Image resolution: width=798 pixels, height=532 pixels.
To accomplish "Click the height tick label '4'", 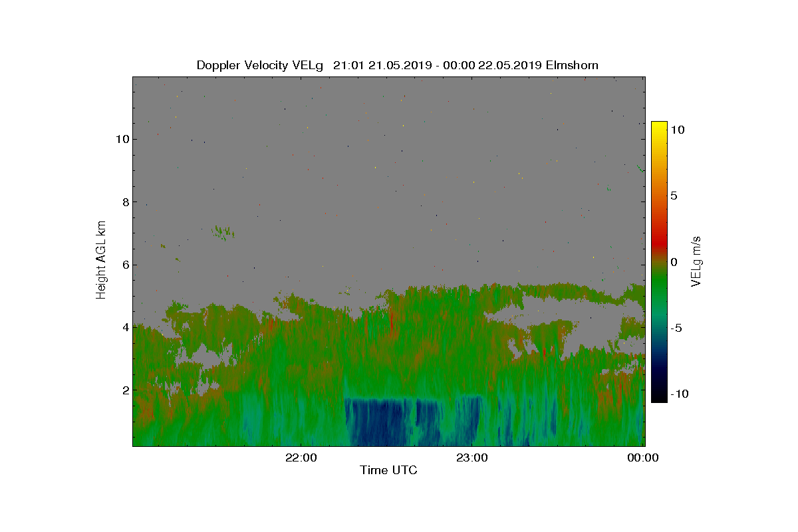I will point(124,327).
